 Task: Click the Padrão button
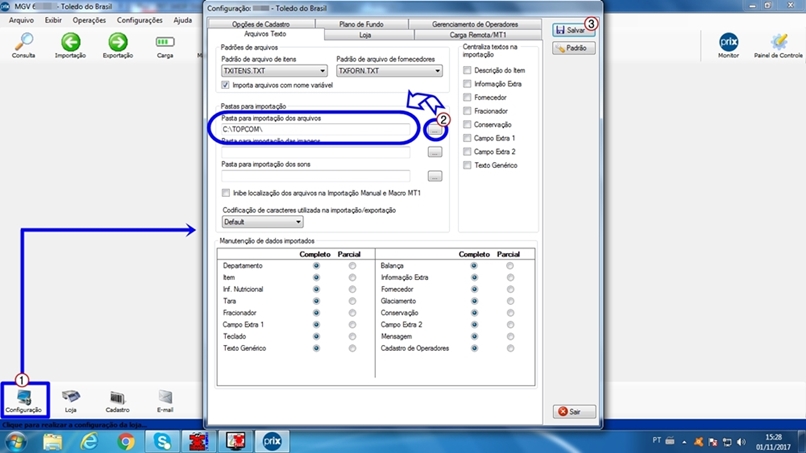pos(574,48)
